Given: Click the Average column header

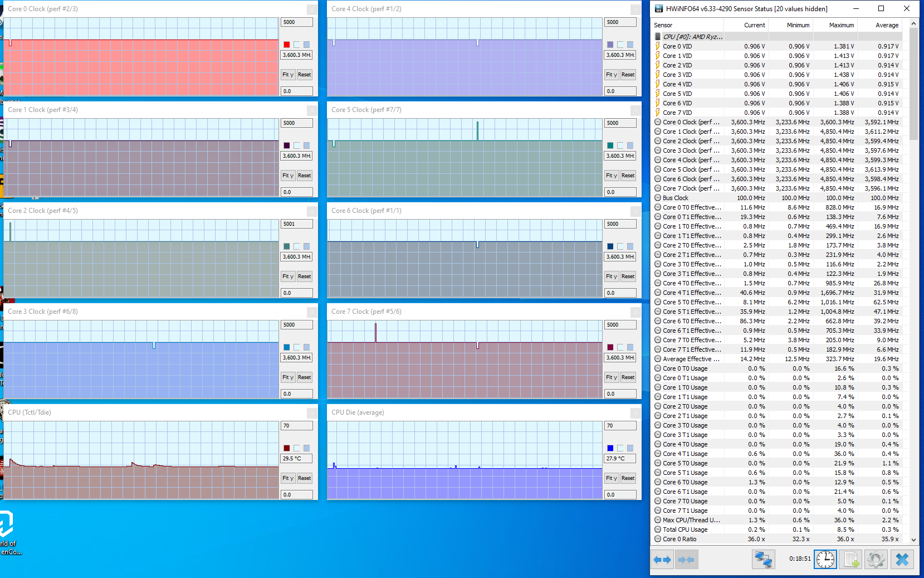Looking at the screenshot, I should pyautogui.click(x=886, y=25).
